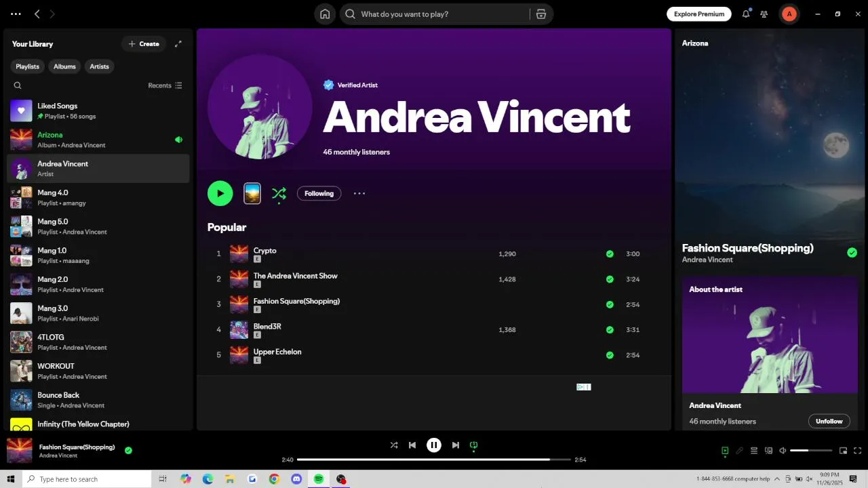
Task: Open the WORKOUT playlist in library
Action: (98, 371)
